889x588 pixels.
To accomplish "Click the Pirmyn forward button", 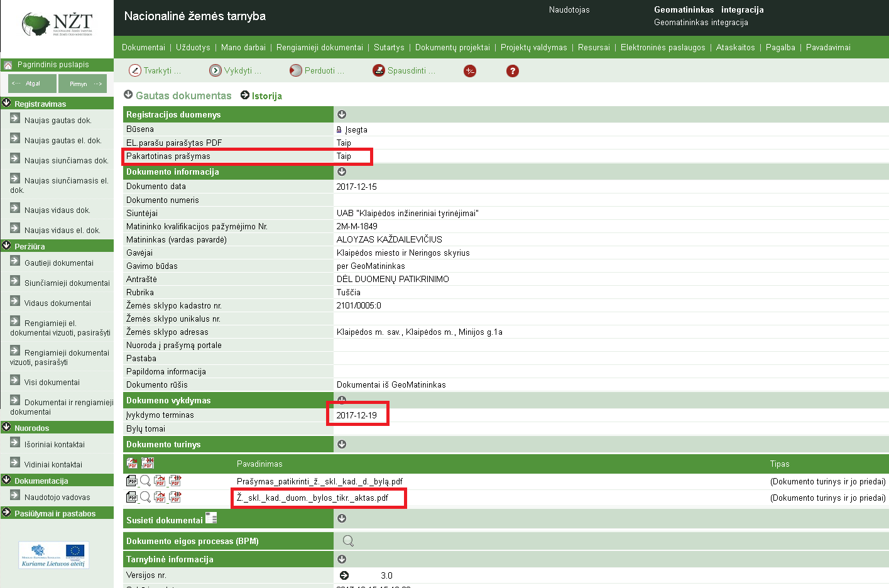I will point(83,84).
